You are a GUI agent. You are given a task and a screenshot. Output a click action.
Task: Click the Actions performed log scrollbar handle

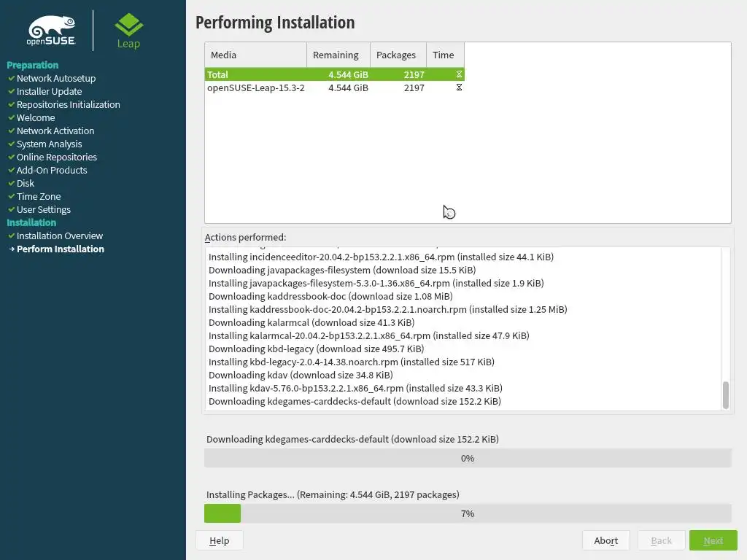click(726, 395)
